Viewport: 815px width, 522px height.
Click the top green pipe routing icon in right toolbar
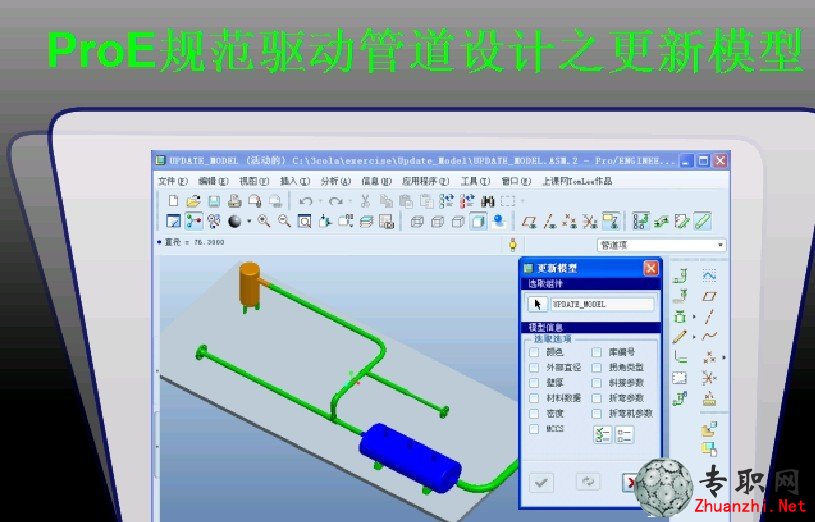click(680, 276)
